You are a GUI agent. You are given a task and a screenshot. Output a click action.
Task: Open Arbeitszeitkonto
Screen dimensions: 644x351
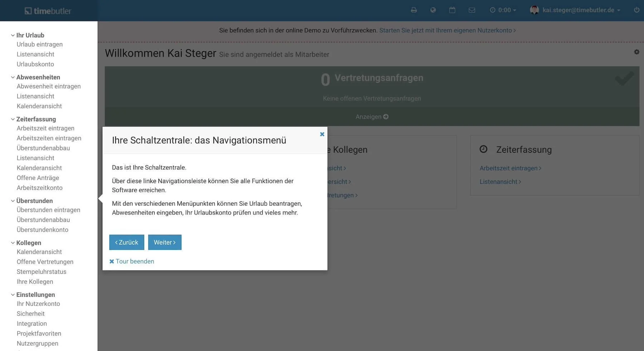(x=40, y=188)
